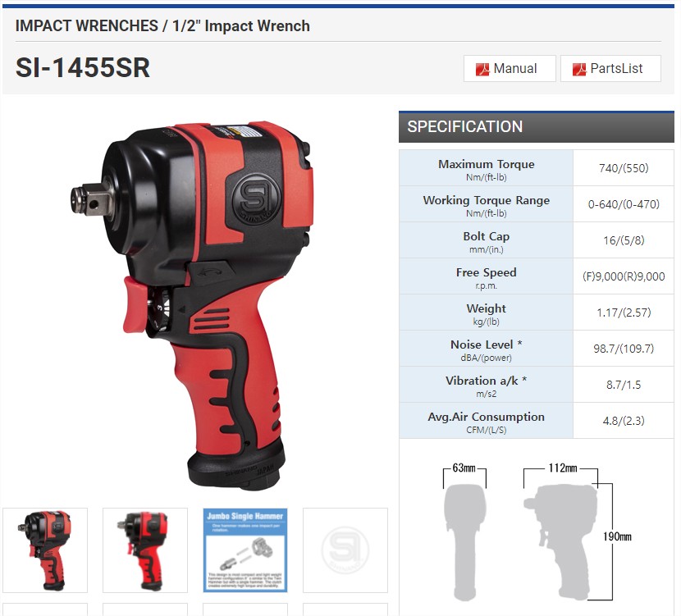Select the Vibration a/k label cell
Image resolution: width=681 pixels, height=616 pixels.
pos(486,384)
